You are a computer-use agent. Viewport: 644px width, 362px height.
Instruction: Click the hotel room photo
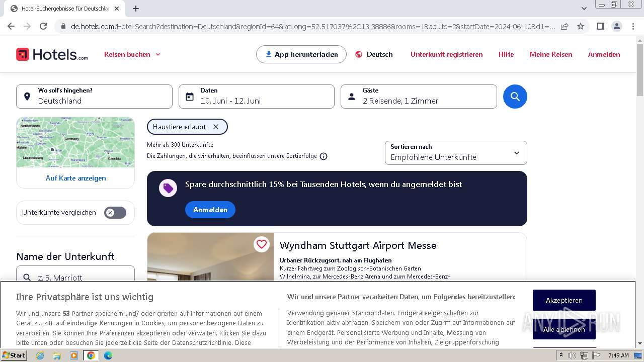point(210,256)
